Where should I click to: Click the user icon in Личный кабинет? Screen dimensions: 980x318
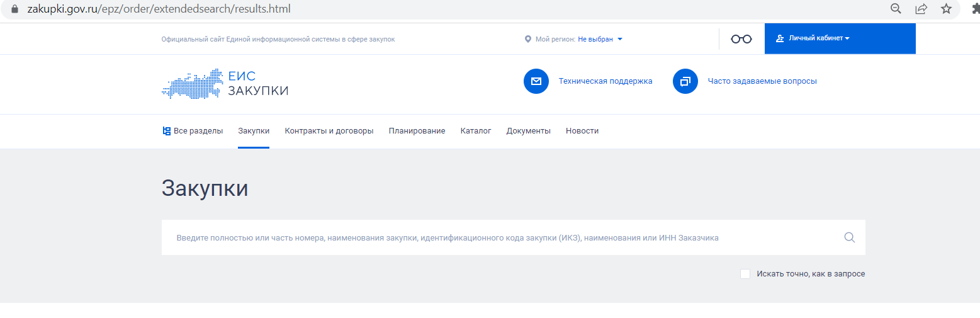point(780,38)
